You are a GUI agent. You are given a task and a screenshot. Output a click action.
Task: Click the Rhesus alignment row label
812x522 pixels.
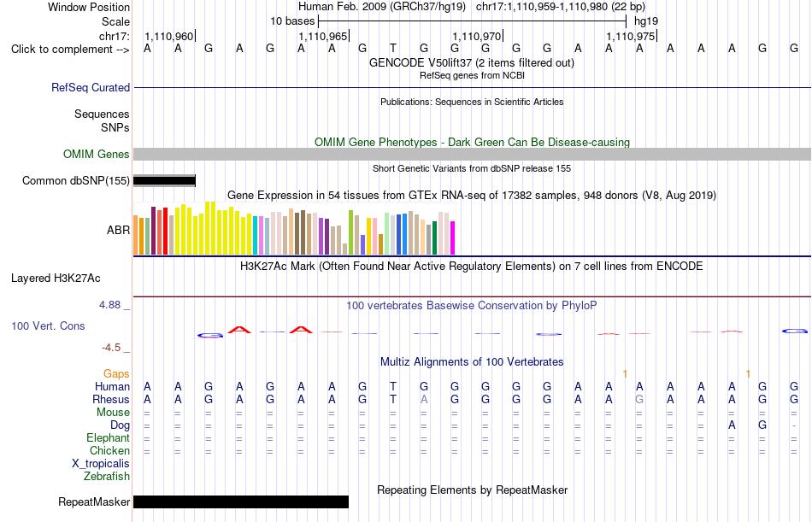[111, 400]
